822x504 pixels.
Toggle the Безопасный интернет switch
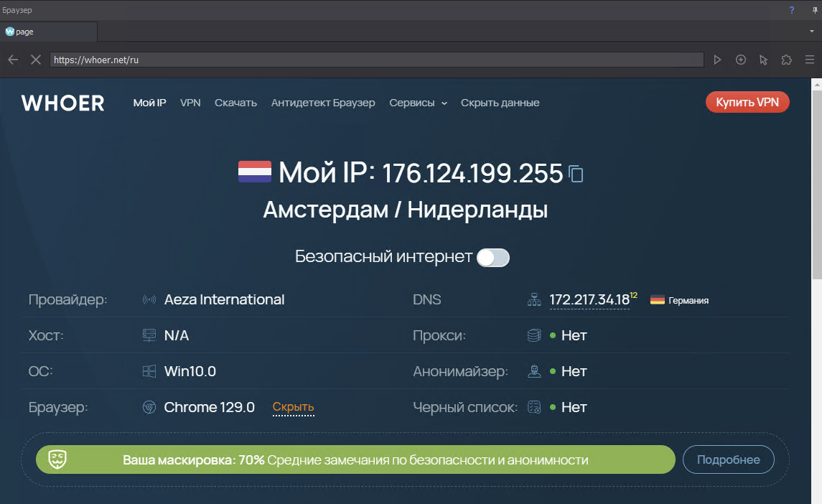click(x=492, y=258)
